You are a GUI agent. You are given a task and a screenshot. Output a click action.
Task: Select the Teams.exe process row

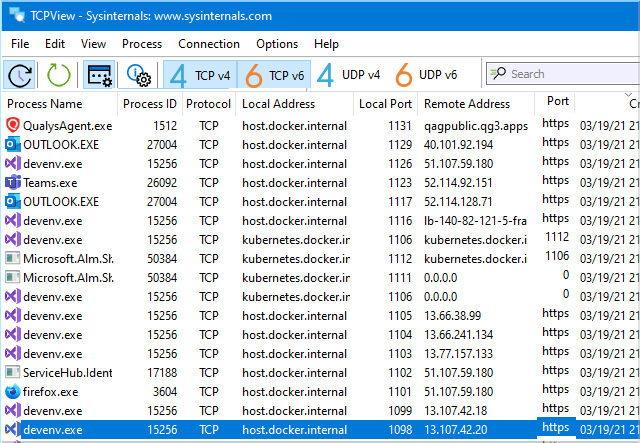pyautogui.click(x=52, y=182)
